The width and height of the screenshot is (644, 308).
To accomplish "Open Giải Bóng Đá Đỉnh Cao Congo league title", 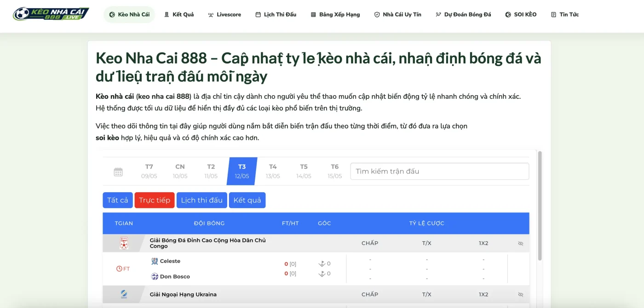I will pyautogui.click(x=207, y=243).
